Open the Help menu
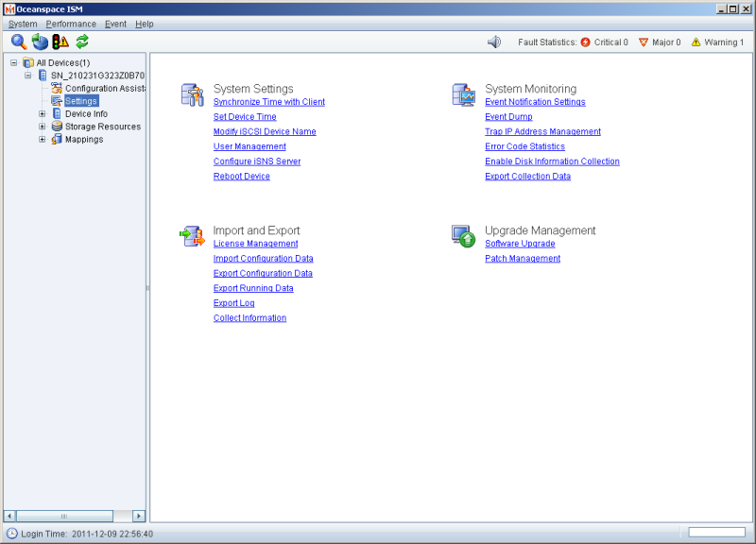Screen dimensions: 756x544 [x=145, y=25]
